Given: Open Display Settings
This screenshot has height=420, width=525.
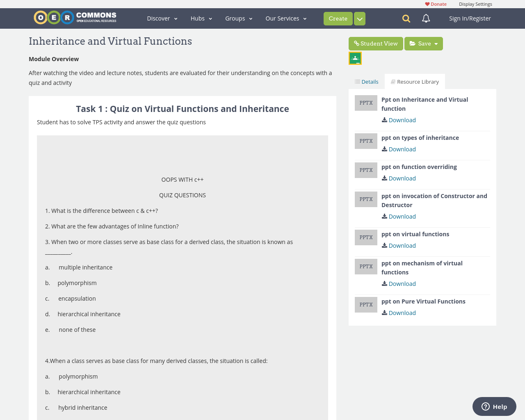Looking at the screenshot, I should [475, 3].
